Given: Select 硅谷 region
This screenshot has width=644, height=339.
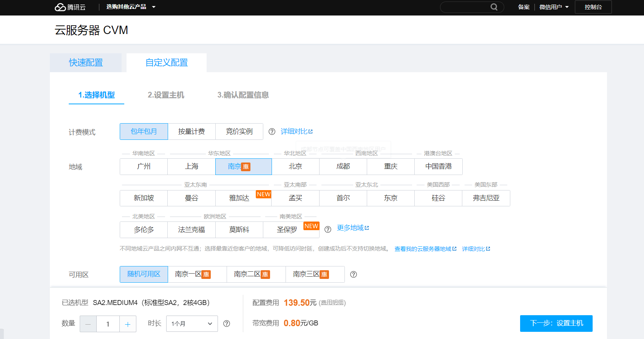Looking at the screenshot, I should (x=439, y=198).
